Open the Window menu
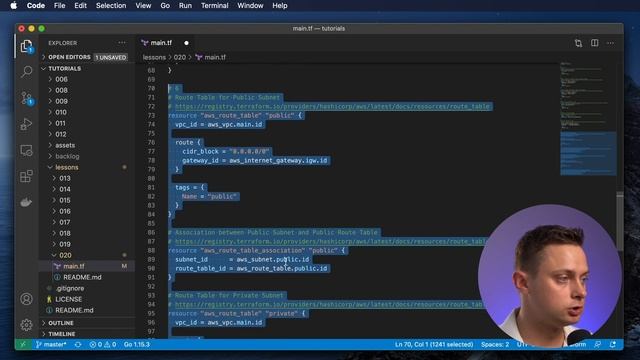The image size is (640, 360). pos(250,6)
